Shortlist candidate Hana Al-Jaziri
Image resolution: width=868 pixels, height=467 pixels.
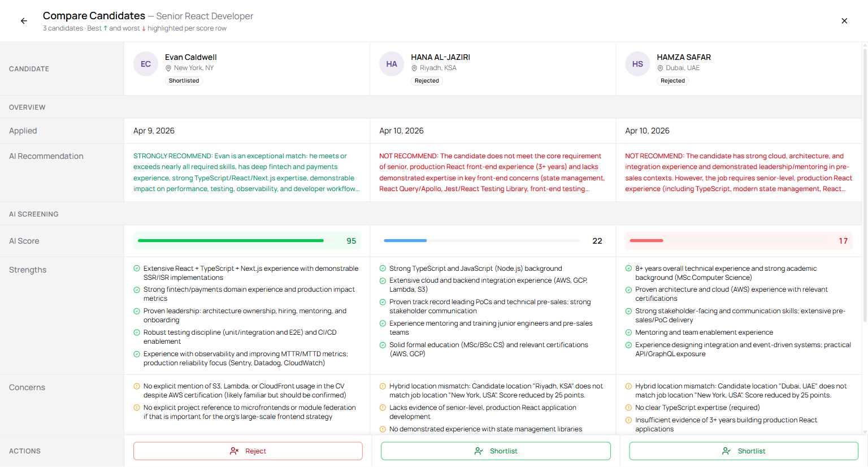pyautogui.click(x=496, y=451)
